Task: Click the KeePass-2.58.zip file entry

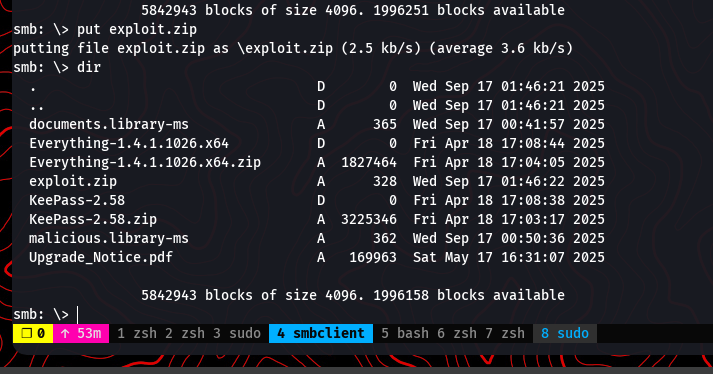Action: (x=93, y=219)
